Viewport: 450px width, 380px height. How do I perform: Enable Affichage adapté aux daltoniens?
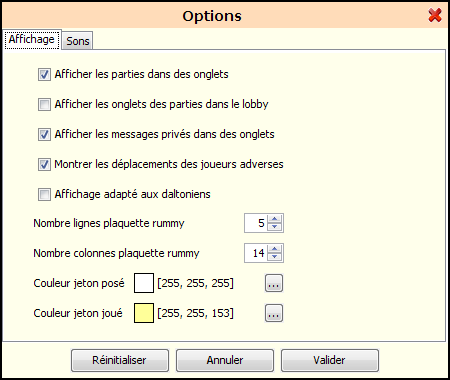(44, 194)
